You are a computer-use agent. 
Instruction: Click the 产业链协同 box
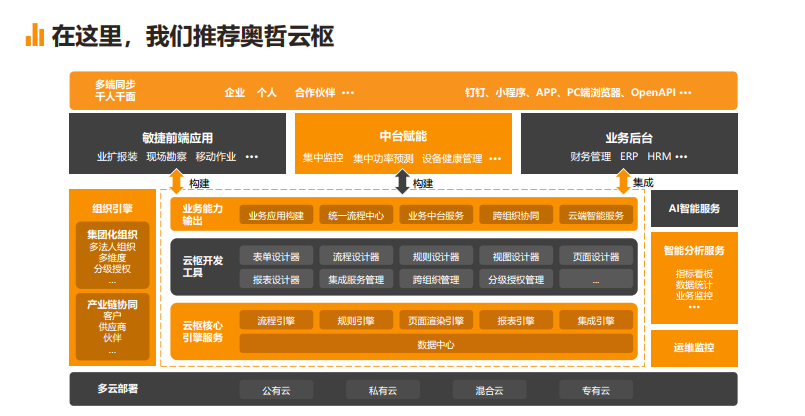[112, 327]
